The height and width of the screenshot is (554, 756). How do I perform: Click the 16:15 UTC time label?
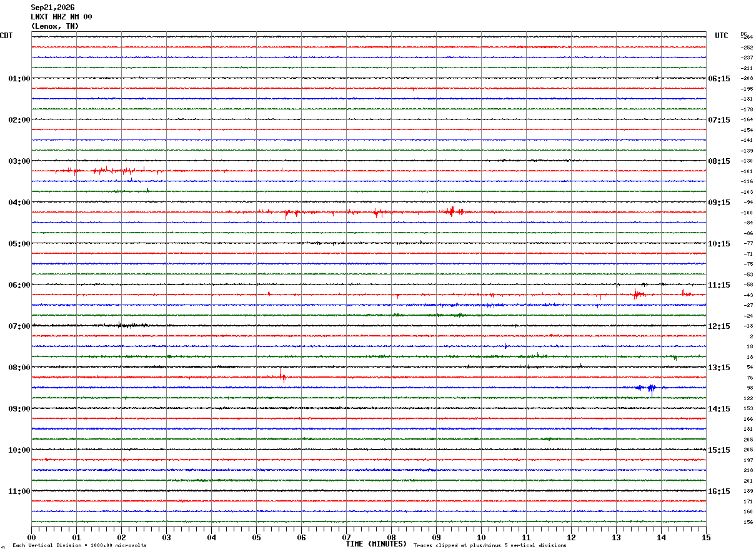[719, 491]
